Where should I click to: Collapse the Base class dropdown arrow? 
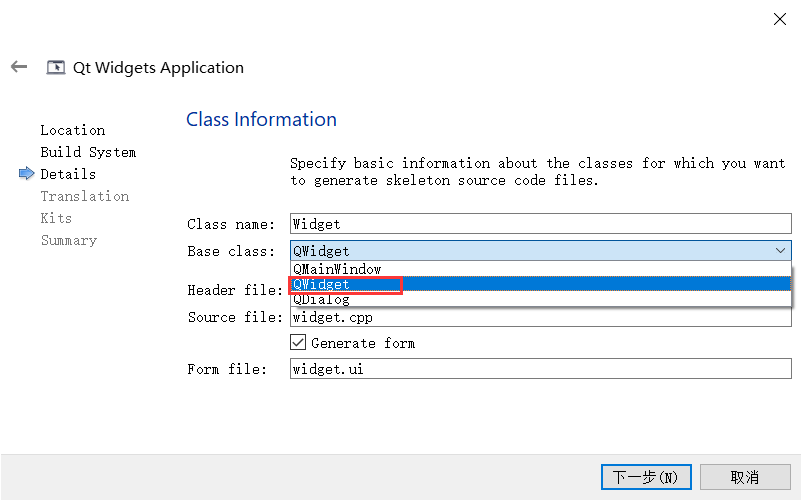780,250
